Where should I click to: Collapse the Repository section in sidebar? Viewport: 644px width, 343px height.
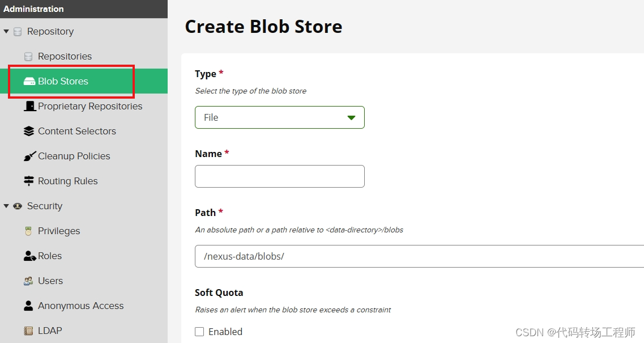click(x=6, y=31)
